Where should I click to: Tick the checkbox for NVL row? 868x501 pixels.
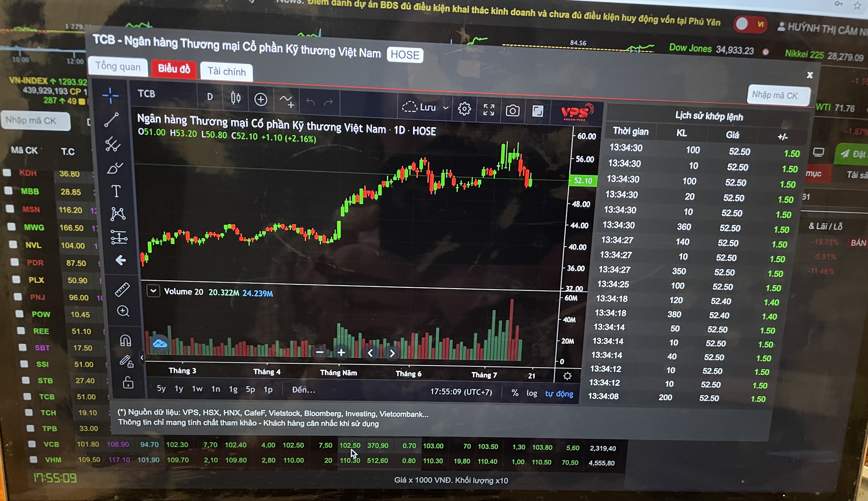[13, 244]
